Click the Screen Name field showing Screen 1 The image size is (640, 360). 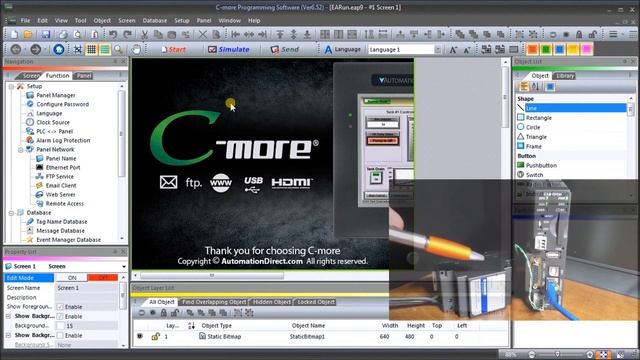click(x=87, y=288)
